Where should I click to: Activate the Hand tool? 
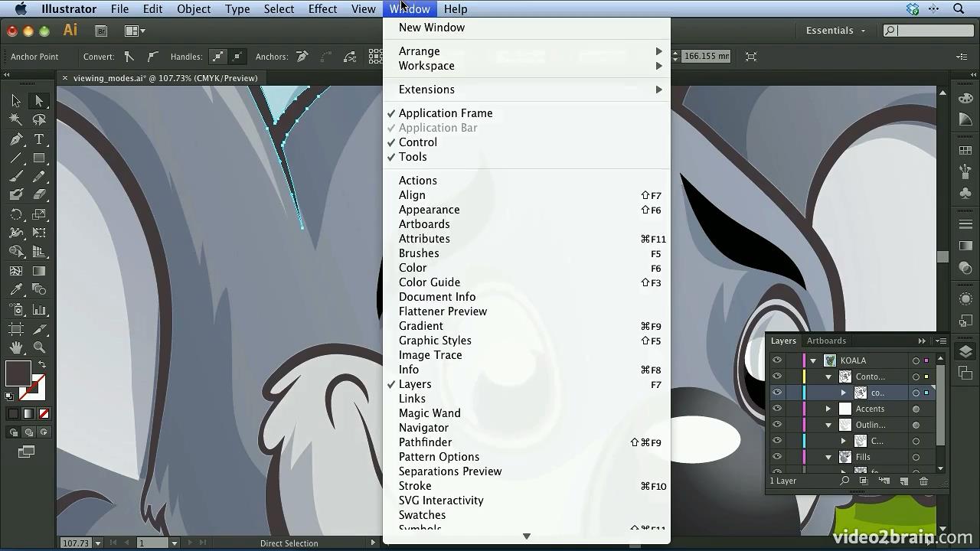point(16,347)
